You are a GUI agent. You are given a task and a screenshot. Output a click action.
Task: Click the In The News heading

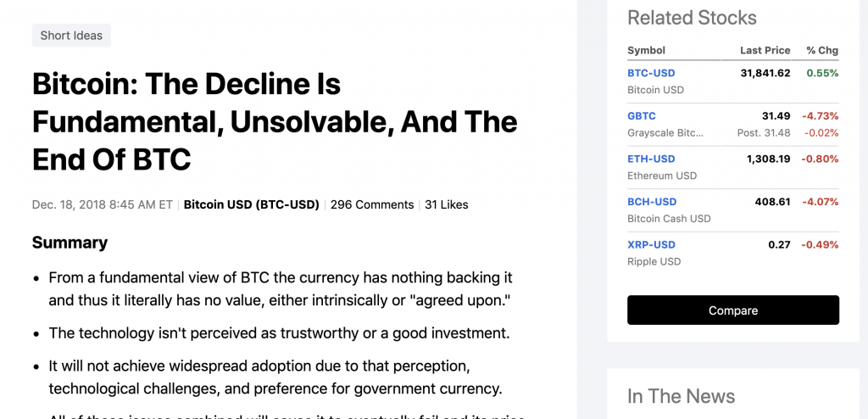(x=681, y=396)
